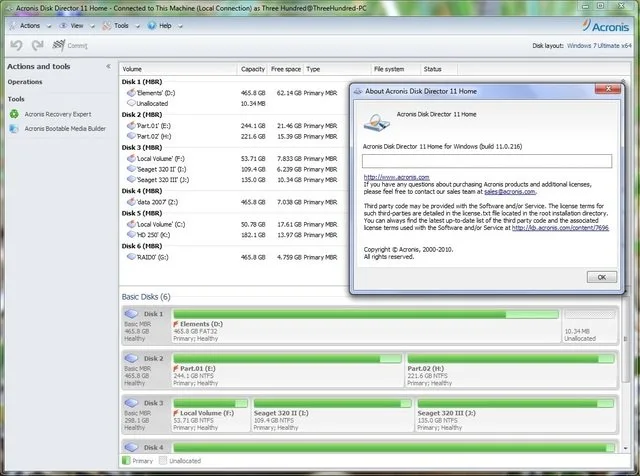640x476 pixels.
Task: Click the Disk 4 drive icon in Basic Disks
Action: (131, 447)
